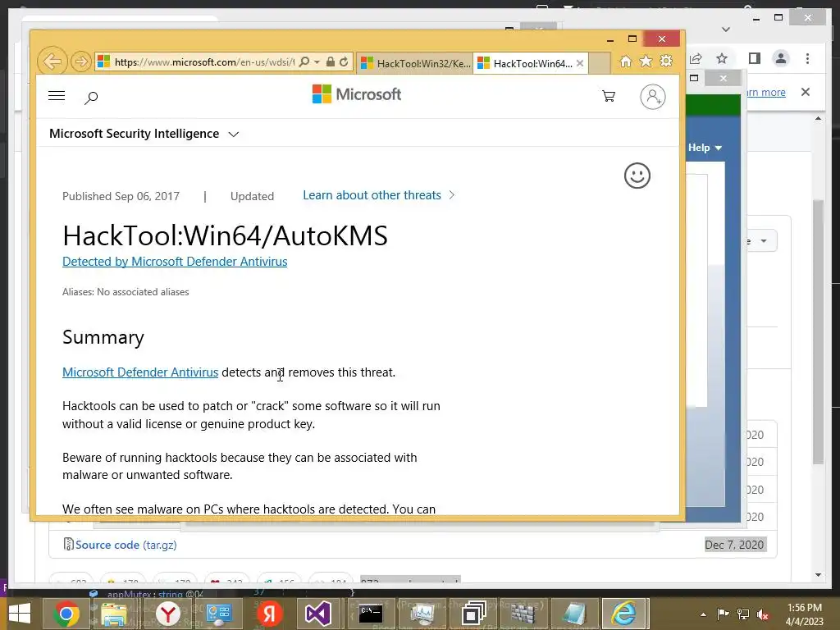The height and width of the screenshot is (630, 840).
Task: Open IE home page icon
Action: pyautogui.click(x=625, y=61)
